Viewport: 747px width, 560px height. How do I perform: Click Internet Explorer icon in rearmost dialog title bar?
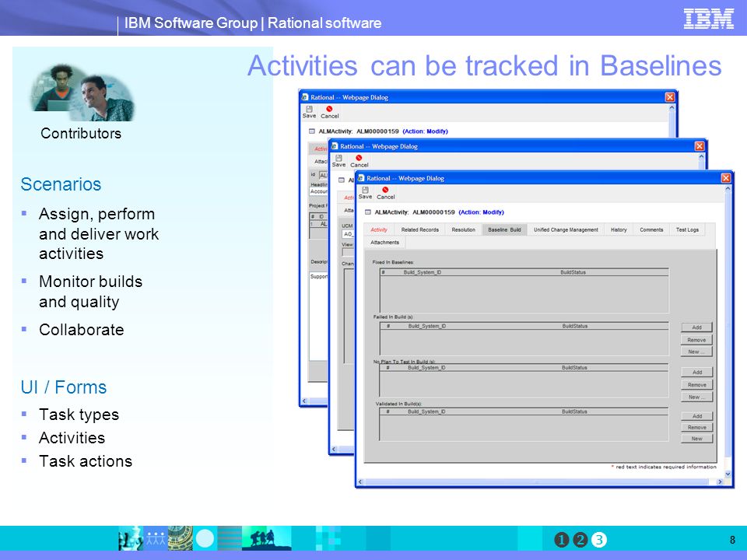click(x=305, y=97)
